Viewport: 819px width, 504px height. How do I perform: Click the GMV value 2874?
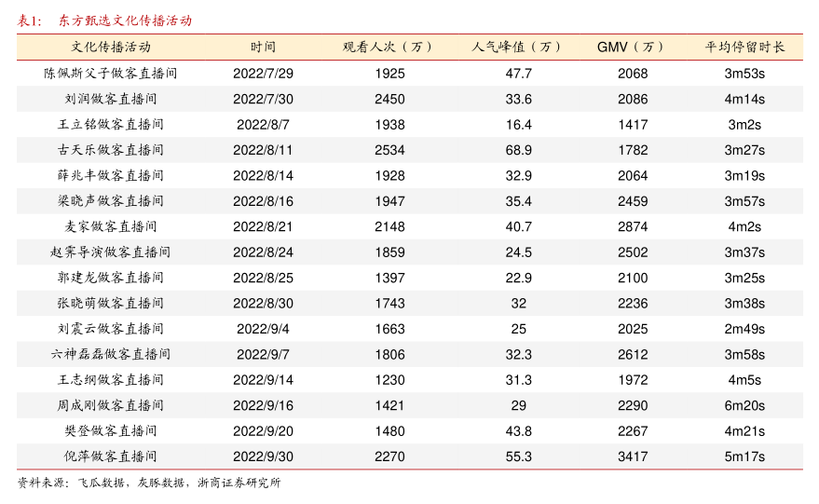633,226
